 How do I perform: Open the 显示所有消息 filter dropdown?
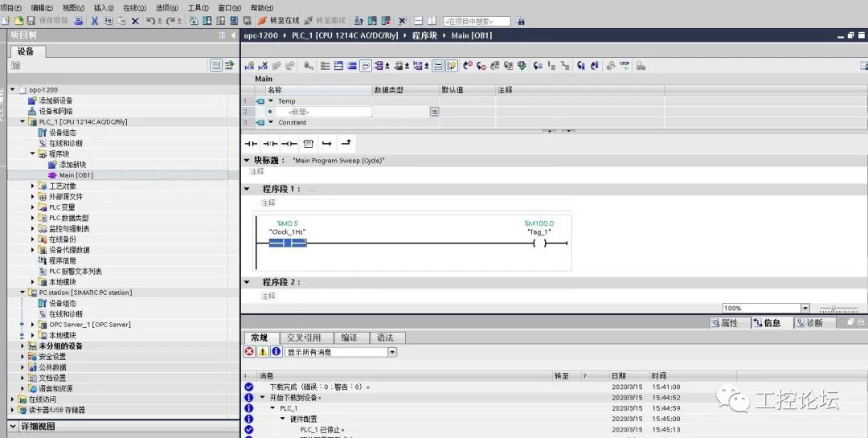(x=392, y=352)
